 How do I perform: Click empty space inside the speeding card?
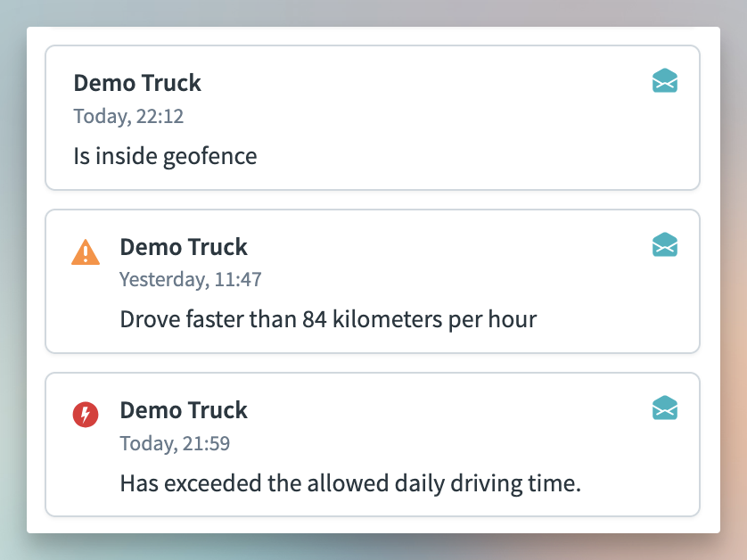pos(606,285)
